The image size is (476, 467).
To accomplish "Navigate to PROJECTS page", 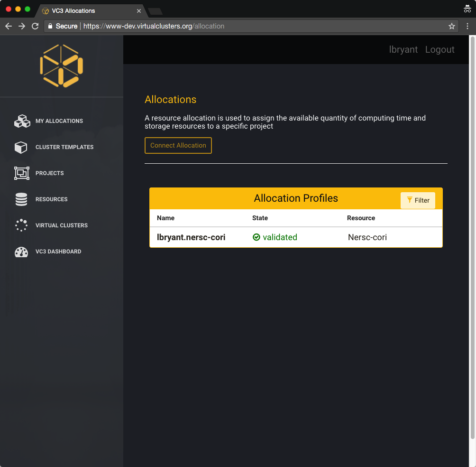I will tap(49, 173).
